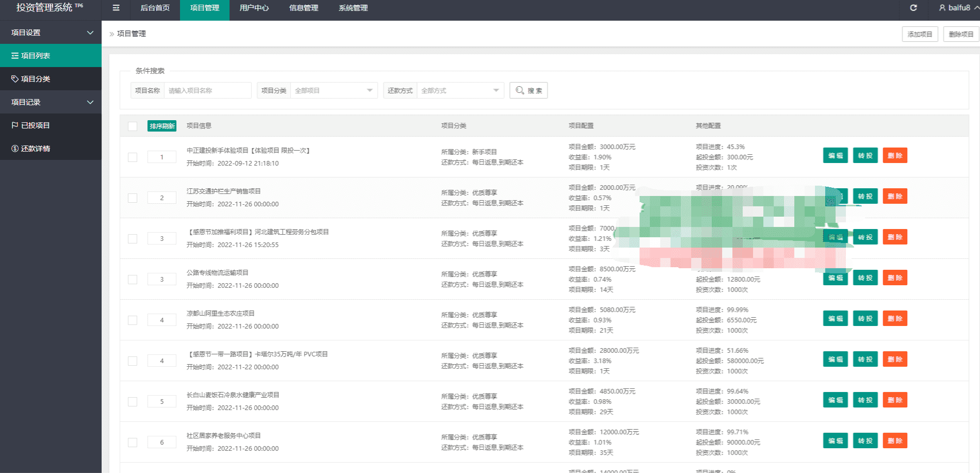Click the user avatar icon beside baifu8
Viewport: 980px width, 473px height.
942,8
